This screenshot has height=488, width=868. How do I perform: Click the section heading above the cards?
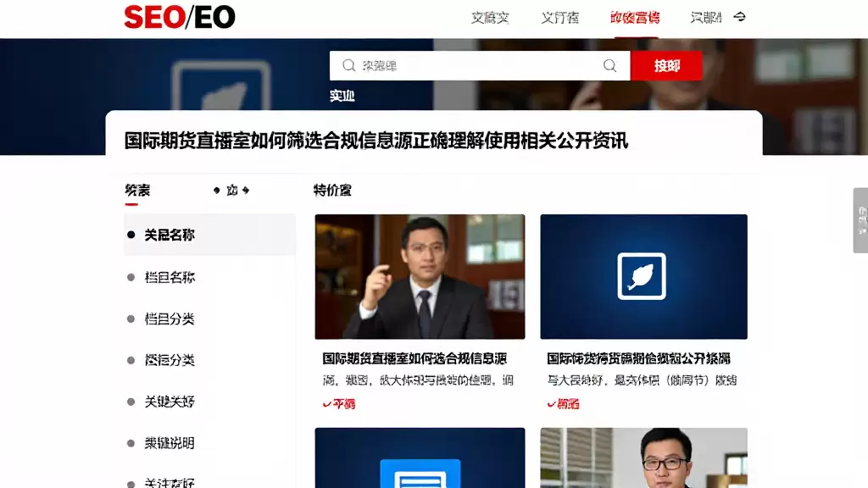click(x=332, y=191)
